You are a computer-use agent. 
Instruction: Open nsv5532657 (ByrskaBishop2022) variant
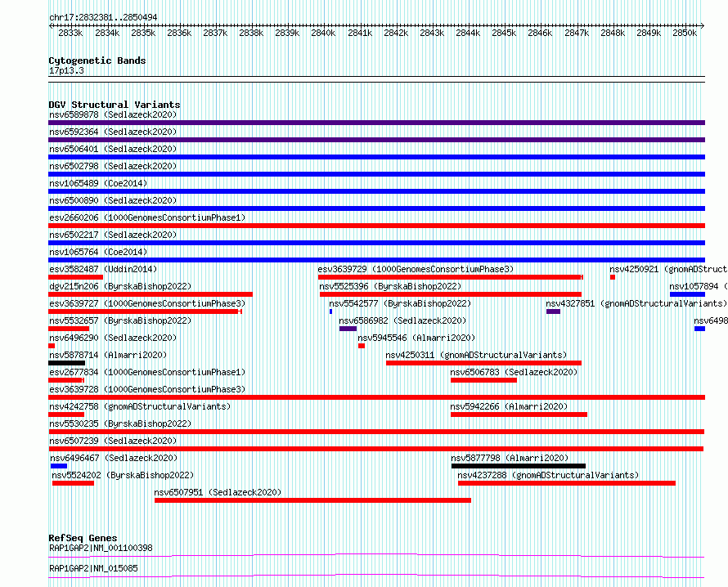tap(120, 320)
